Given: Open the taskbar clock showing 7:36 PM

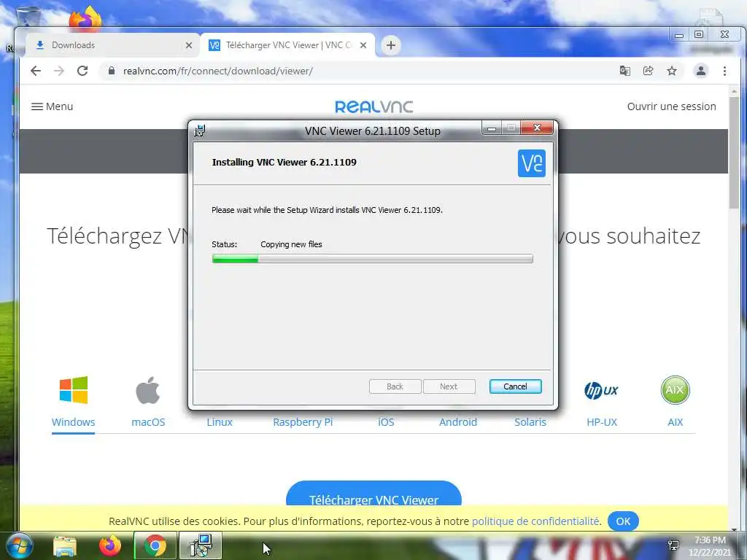Looking at the screenshot, I should (710, 545).
